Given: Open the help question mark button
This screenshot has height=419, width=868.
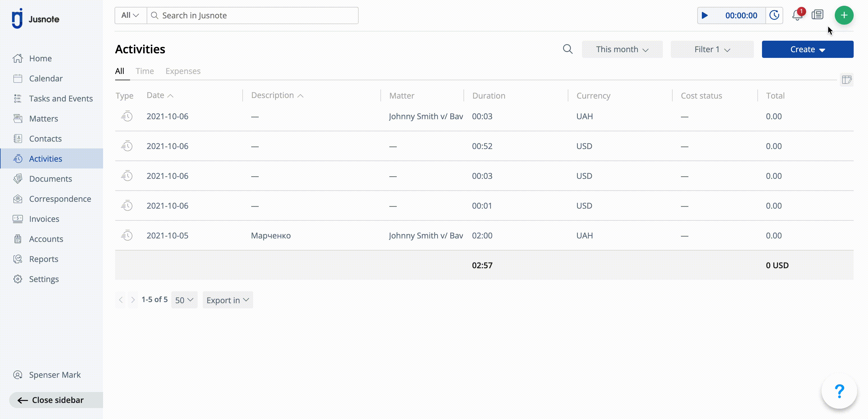Looking at the screenshot, I should point(839,391).
